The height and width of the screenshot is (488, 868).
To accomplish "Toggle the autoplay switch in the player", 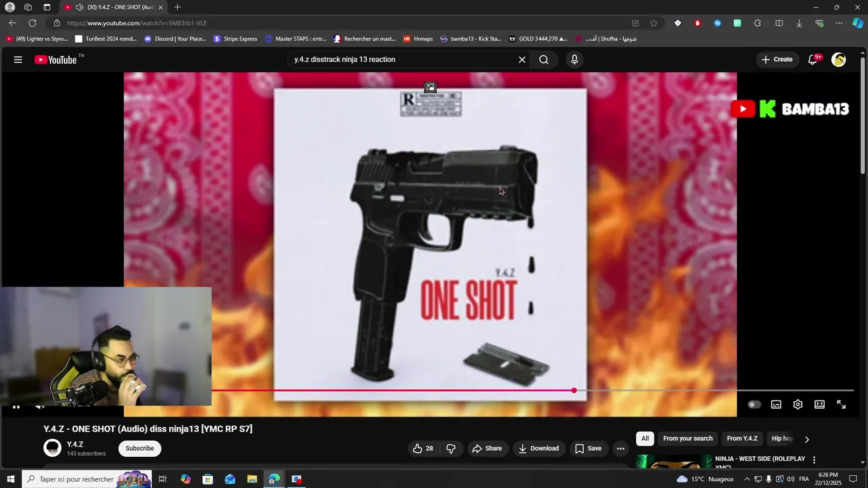I will 754,405.
